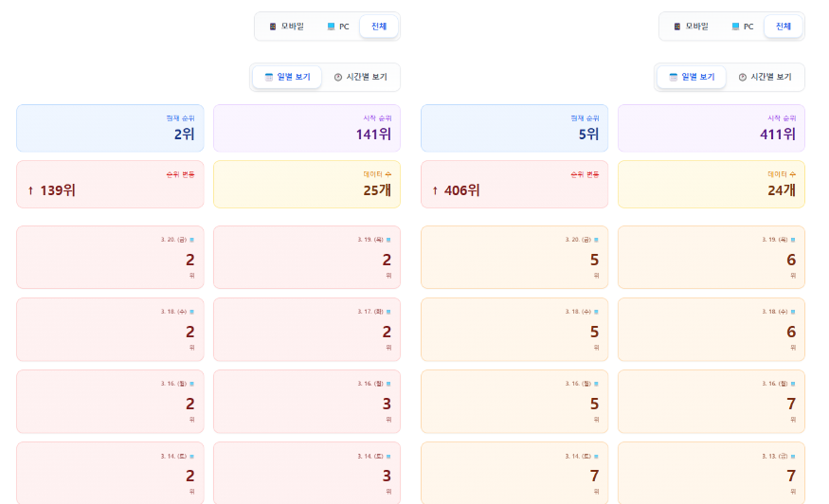Viewport: 829px width, 504px height.
Task: Click the 시작 순위 411위 card
Action: 712,128
